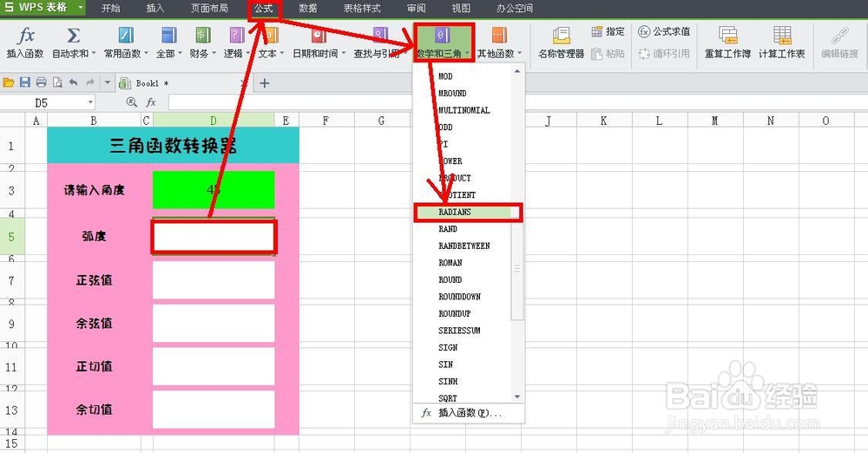Open the 全部 functions book icon

tap(168, 36)
